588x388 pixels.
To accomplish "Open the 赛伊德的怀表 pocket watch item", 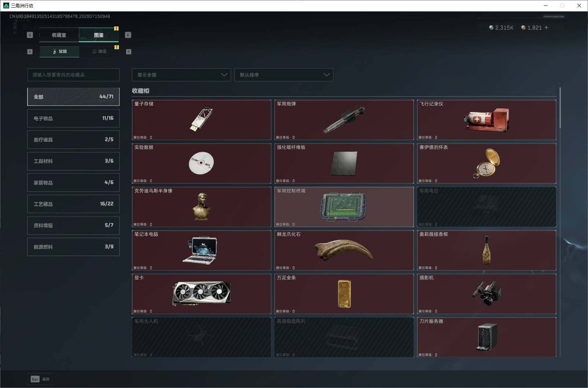I will [x=487, y=163].
